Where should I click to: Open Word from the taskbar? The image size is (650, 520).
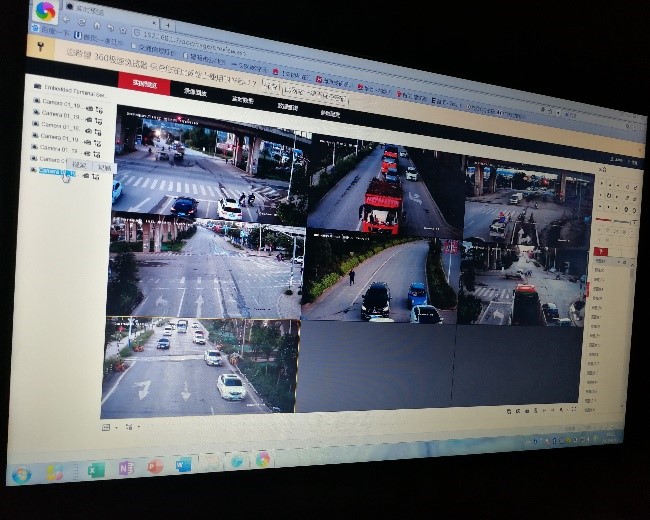click(x=183, y=465)
